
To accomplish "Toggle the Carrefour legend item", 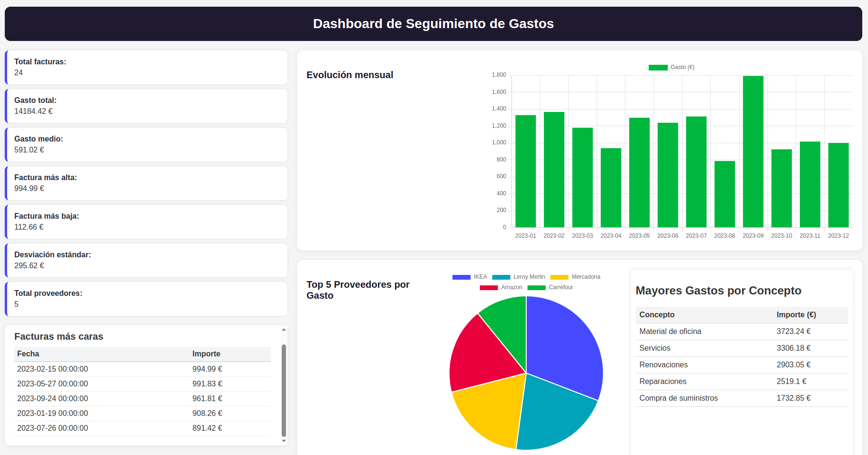I will [x=551, y=288].
